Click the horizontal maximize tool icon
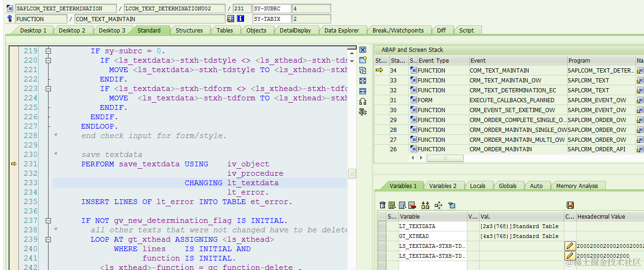This screenshot has width=644, height=270. pyautogui.click(x=363, y=91)
